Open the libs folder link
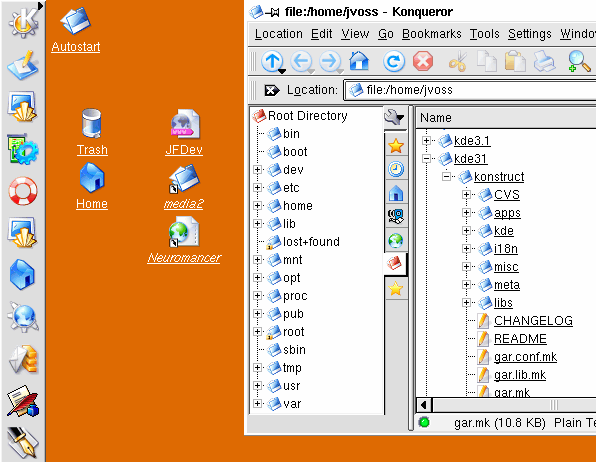 (x=503, y=303)
